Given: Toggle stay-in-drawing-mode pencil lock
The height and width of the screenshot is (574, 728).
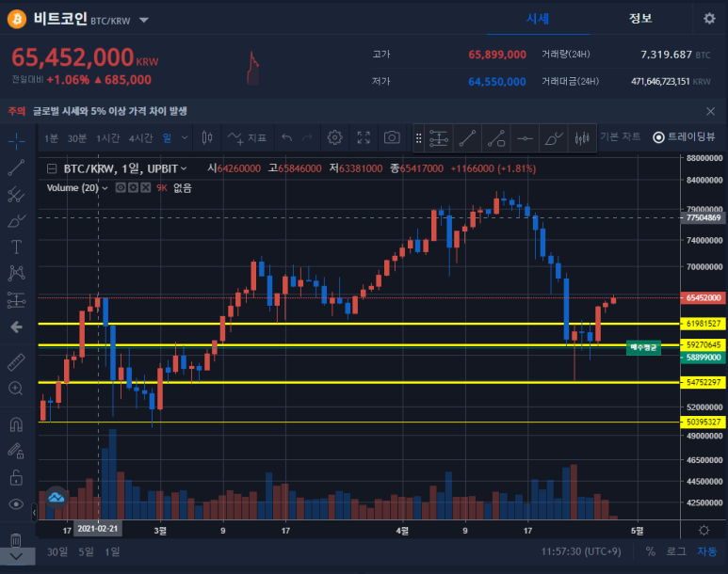Looking at the screenshot, I should 16,451.
